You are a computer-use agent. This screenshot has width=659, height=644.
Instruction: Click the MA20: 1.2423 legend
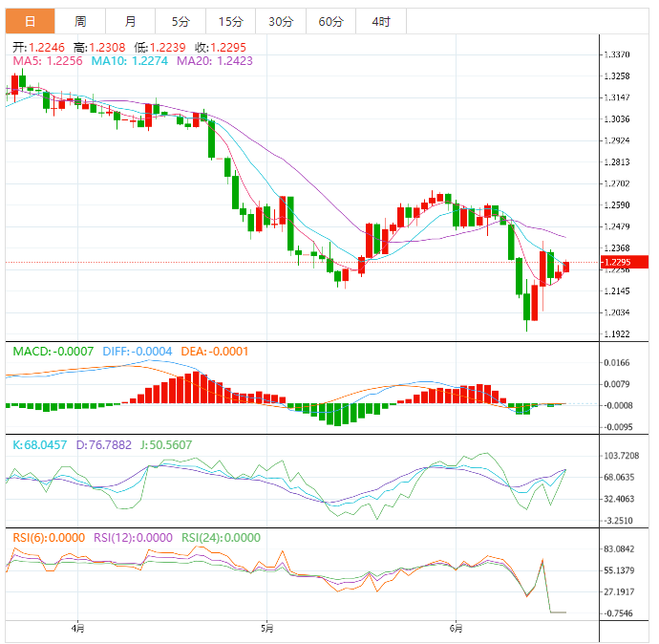coord(215,61)
